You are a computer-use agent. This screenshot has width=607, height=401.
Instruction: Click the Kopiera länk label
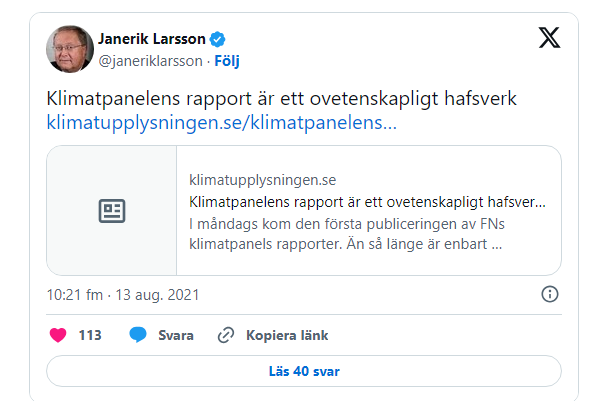tap(287, 335)
